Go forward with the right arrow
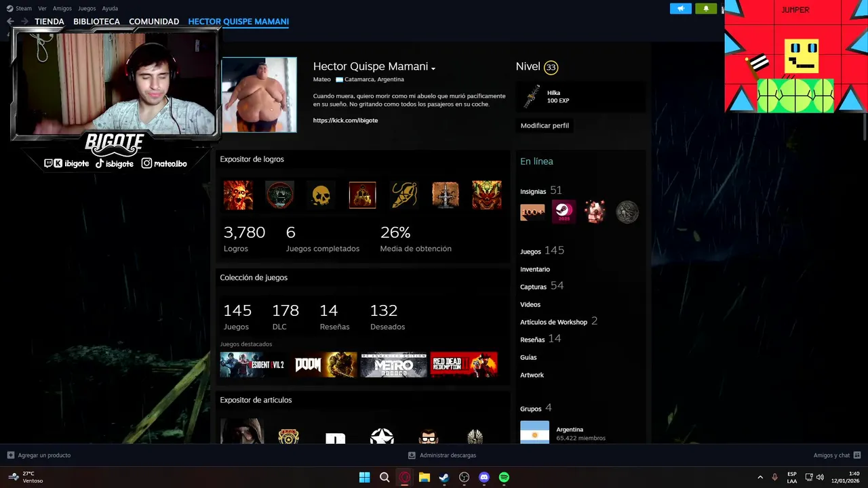Screen dimensions: 868x488 point(25,22)
